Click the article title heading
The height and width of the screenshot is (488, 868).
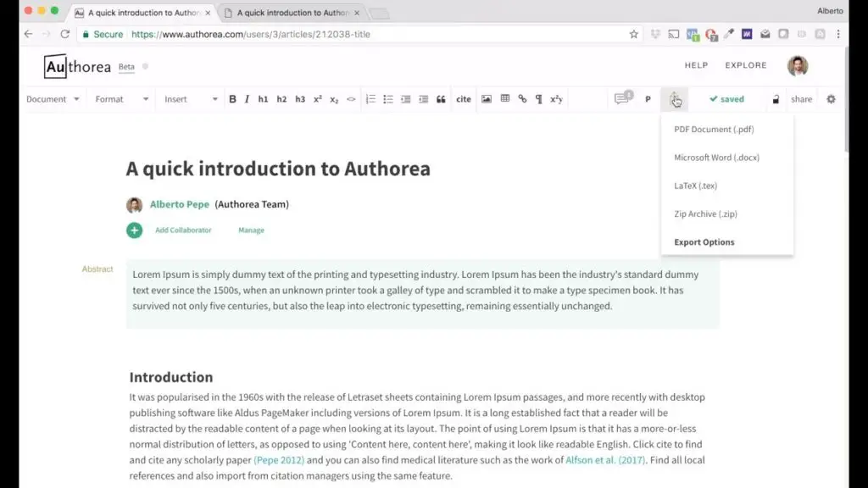(x=278, y=169)
